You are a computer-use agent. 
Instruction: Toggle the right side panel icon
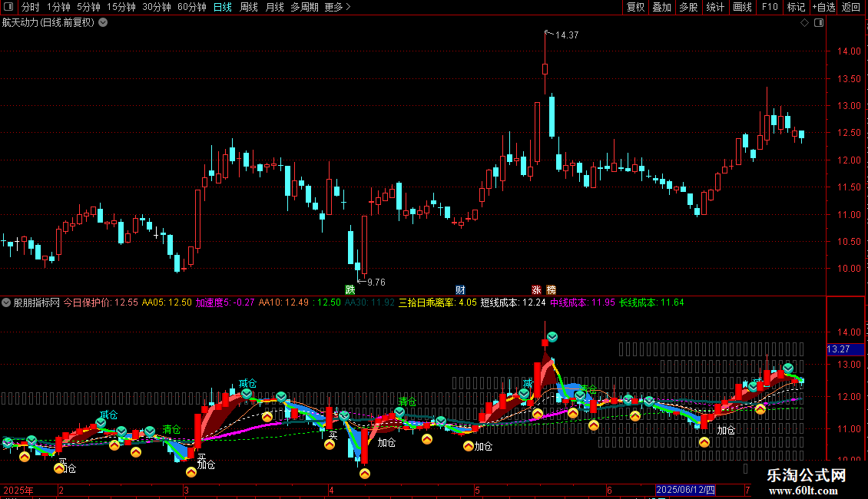(819, 23)
